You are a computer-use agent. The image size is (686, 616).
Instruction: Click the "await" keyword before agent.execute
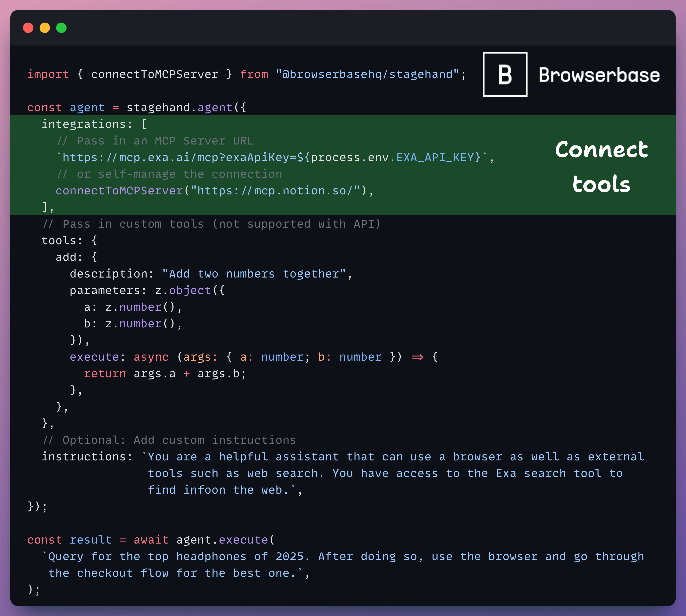[151, 540]
